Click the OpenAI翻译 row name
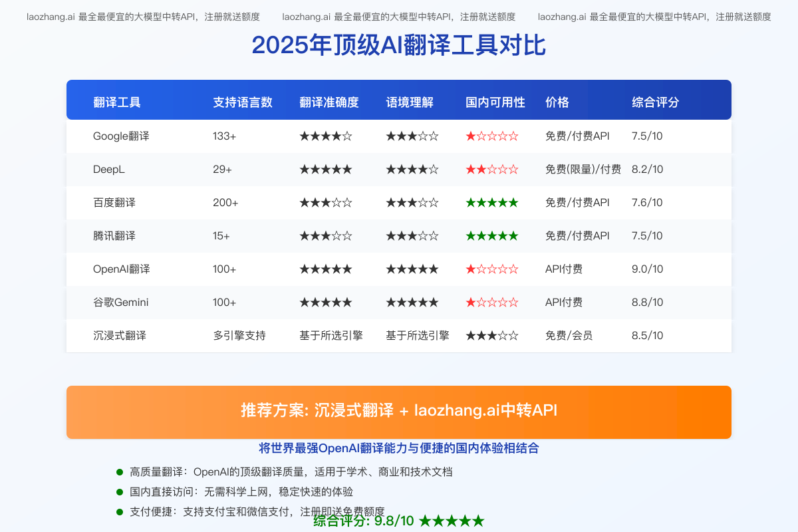The width and height of the screenshot is (798, 532). click(x=122, y=269)
